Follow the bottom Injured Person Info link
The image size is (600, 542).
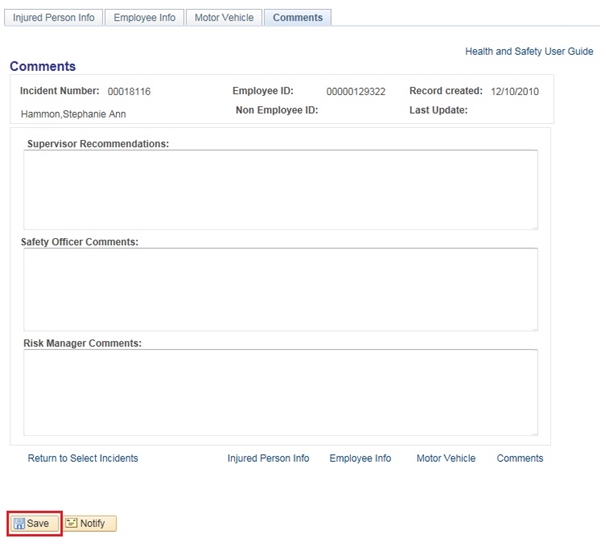point(268,458)
